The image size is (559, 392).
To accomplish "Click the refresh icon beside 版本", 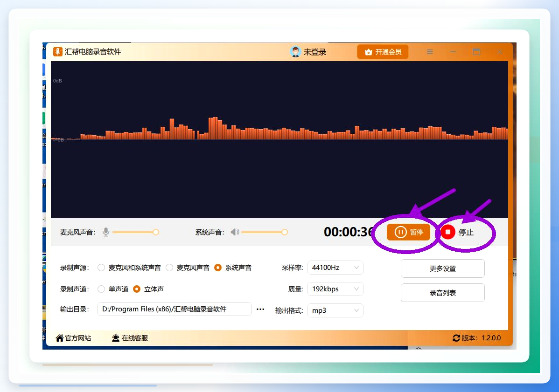I will pos(456,338).
